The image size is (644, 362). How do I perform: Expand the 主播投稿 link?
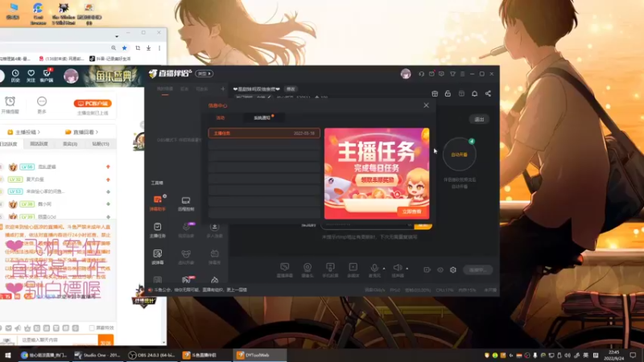pos(24,132)
